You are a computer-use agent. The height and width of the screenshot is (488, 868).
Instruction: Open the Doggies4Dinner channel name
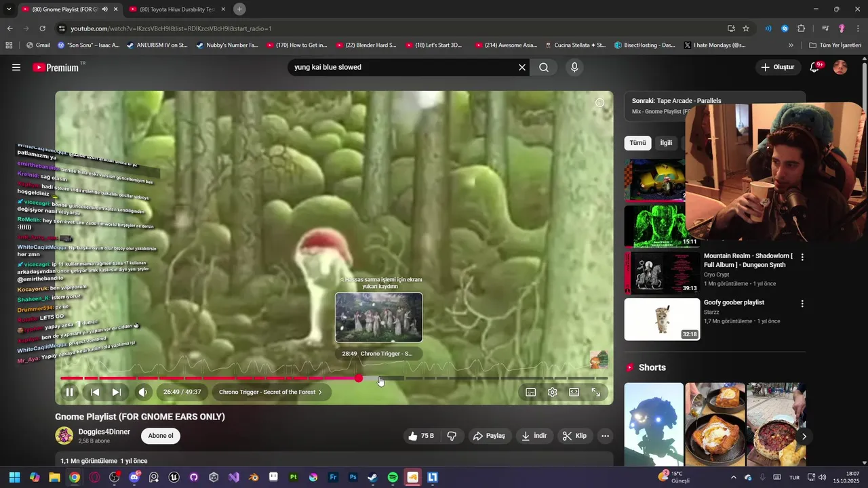click(x=104, y=432)
